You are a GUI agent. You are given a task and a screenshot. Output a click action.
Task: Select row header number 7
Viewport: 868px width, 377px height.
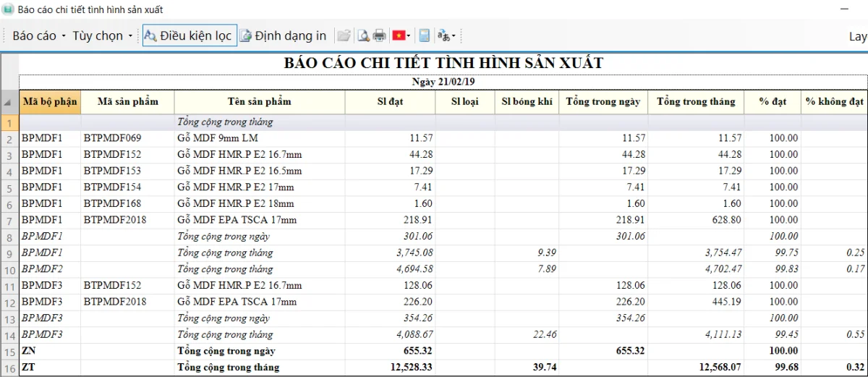9,220
